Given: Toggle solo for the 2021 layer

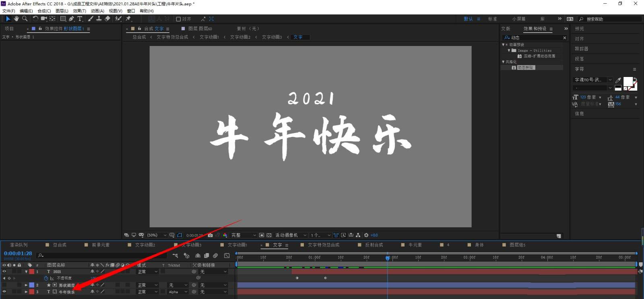Looking at the screenshot, I should click(x=14, y=272).
